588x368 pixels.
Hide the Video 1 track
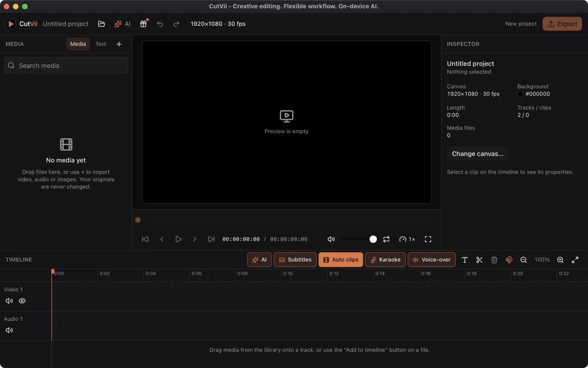(x=22, y=301)
